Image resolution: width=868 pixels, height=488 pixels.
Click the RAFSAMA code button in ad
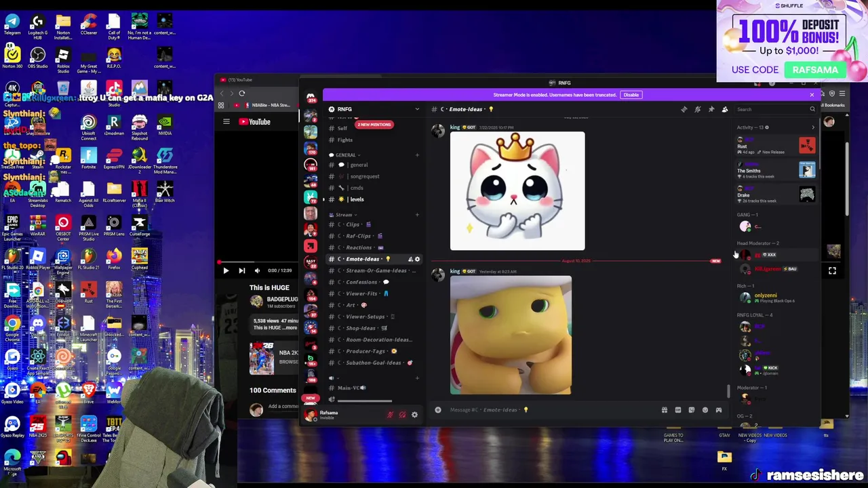pyautogui.click(x=815, y=70)
